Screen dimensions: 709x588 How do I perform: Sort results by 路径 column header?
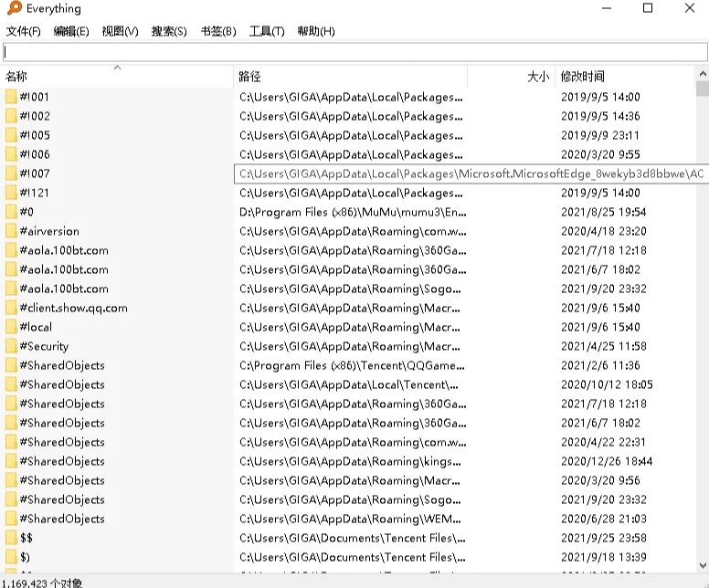tap(351, 77)
